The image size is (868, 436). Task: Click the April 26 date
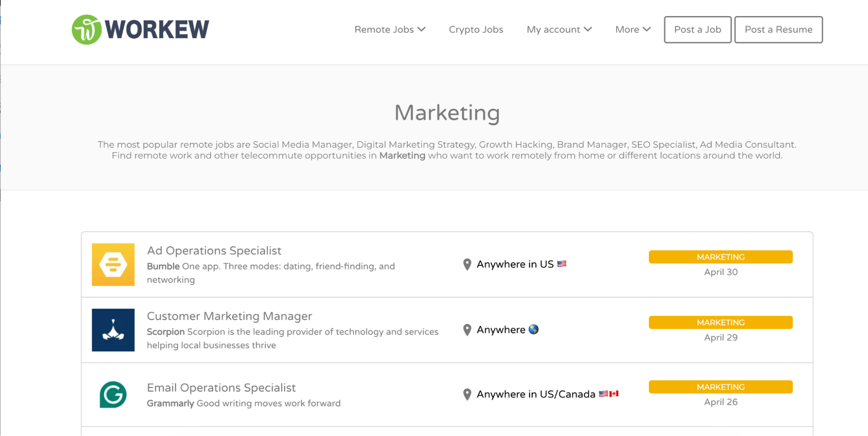pos(721,402)
